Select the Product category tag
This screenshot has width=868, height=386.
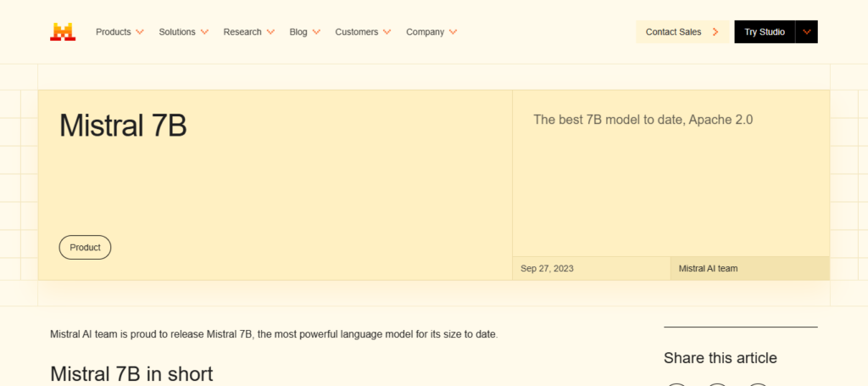click(86, 248)
